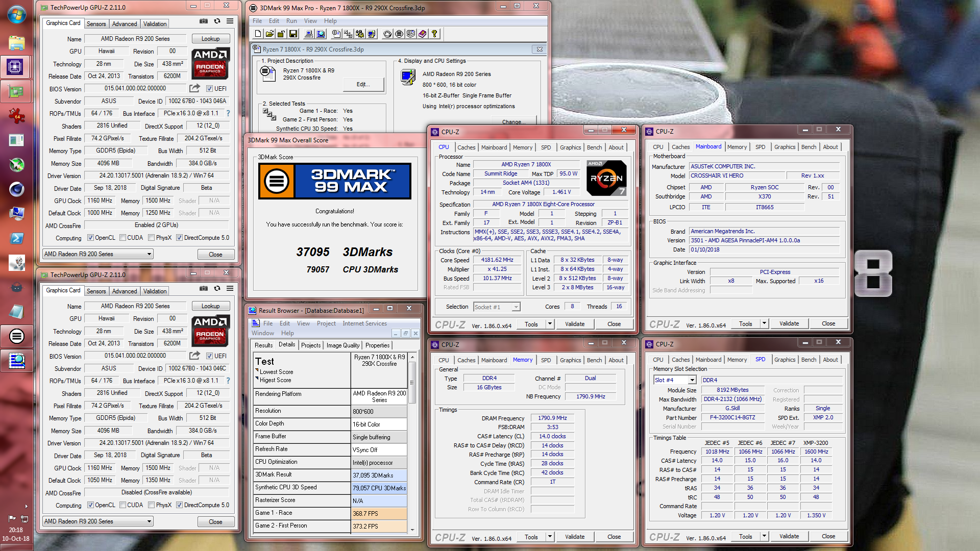Expand Lowest Score entry in Result Browser
The height and width of the screenshot is (551, 980).
pyautogui.click(x=257, y=371)
